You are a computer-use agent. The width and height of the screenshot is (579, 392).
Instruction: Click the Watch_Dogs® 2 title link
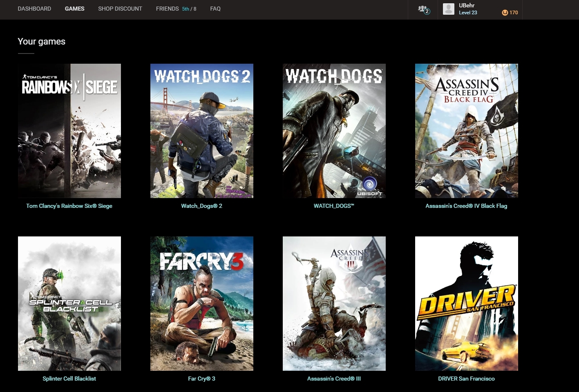(202, 206)
